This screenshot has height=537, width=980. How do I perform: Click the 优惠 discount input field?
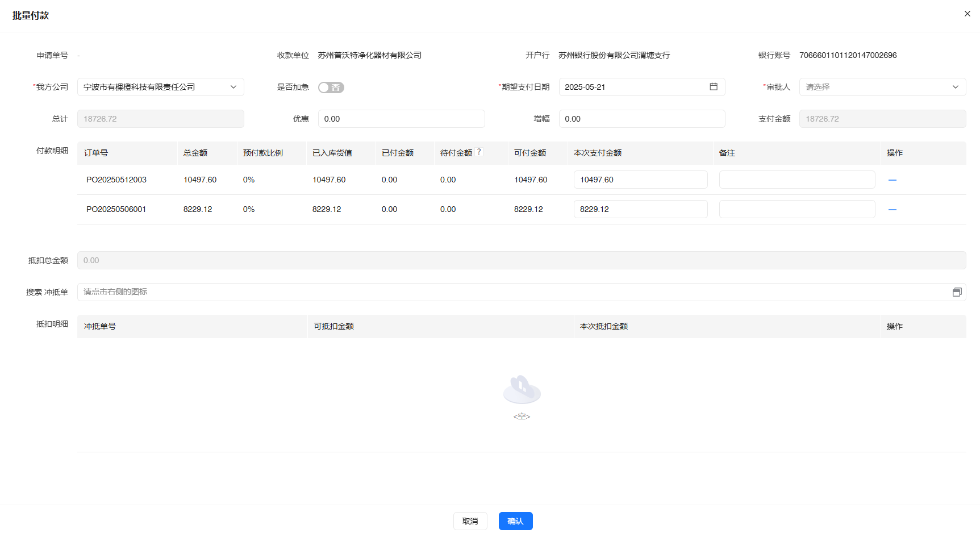click(402, 119)
